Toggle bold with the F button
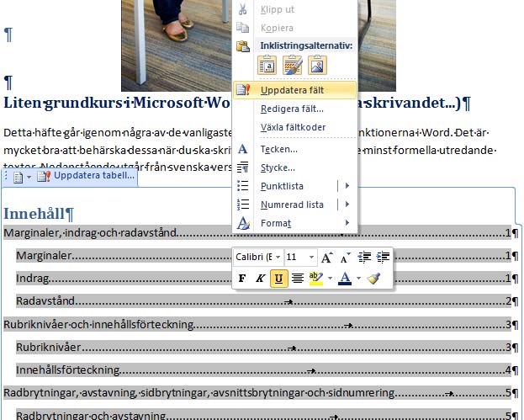 pyautogui.click(x=242, y=278)
